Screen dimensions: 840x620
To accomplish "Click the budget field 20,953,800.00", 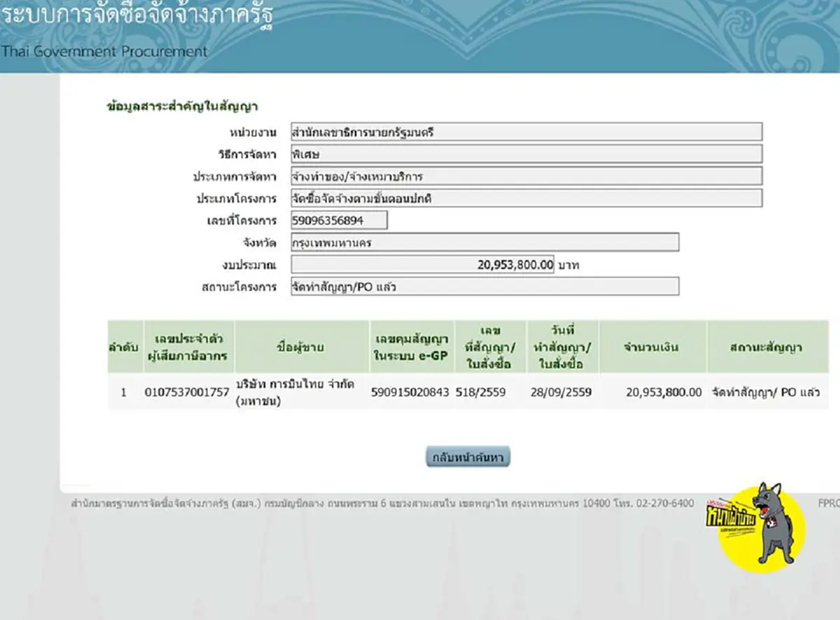I will pos(422,265).
